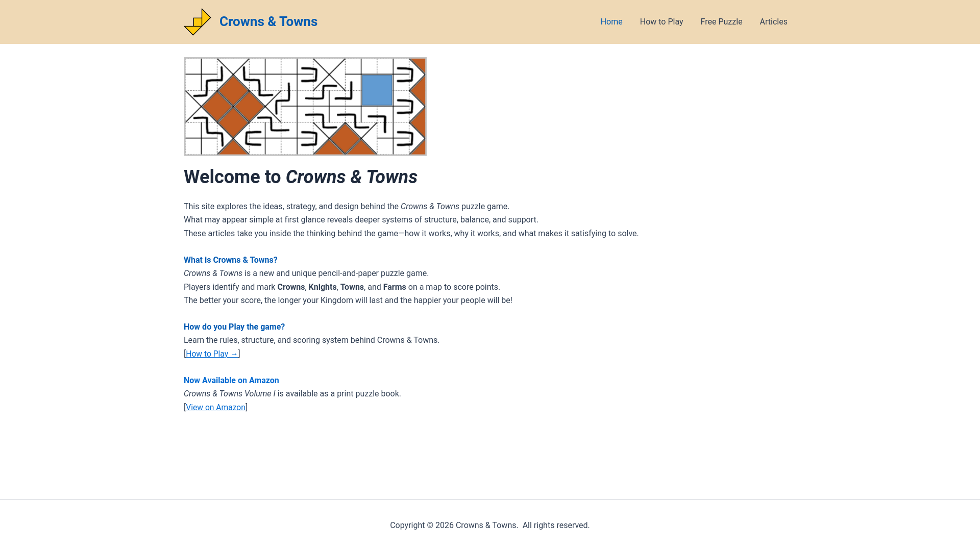Click the 'How do you Play the game?' heading
Image resolution: width=980 pixels, height=551 pixels.
234,327
